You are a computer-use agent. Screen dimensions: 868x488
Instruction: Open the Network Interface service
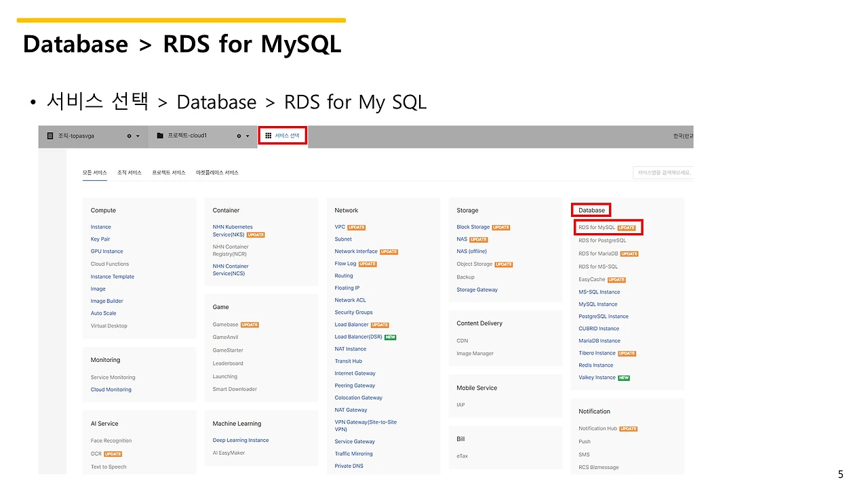(356, 251)
